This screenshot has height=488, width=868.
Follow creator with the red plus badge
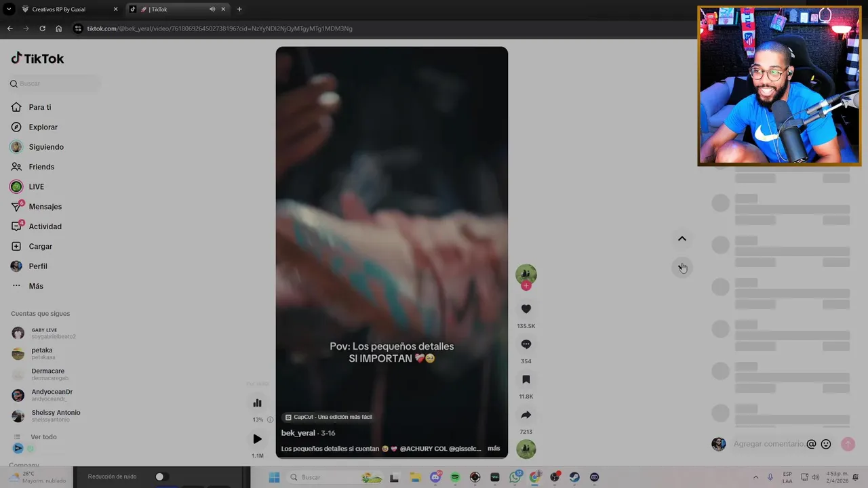point(526,286)
